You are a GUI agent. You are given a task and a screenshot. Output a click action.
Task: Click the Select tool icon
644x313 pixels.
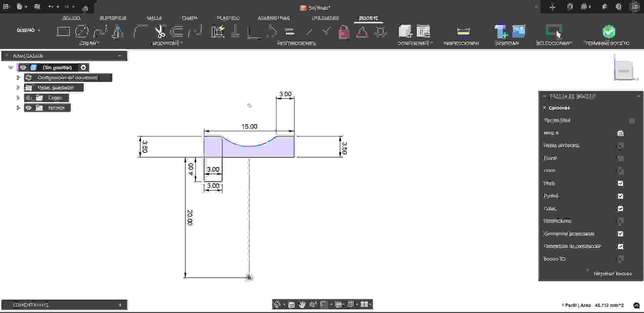click(554, 31)
